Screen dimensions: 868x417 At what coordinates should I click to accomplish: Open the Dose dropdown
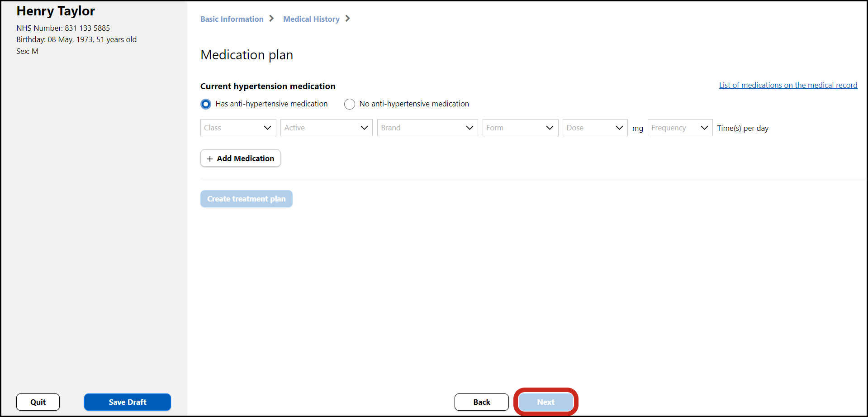(x=594, y=128)
